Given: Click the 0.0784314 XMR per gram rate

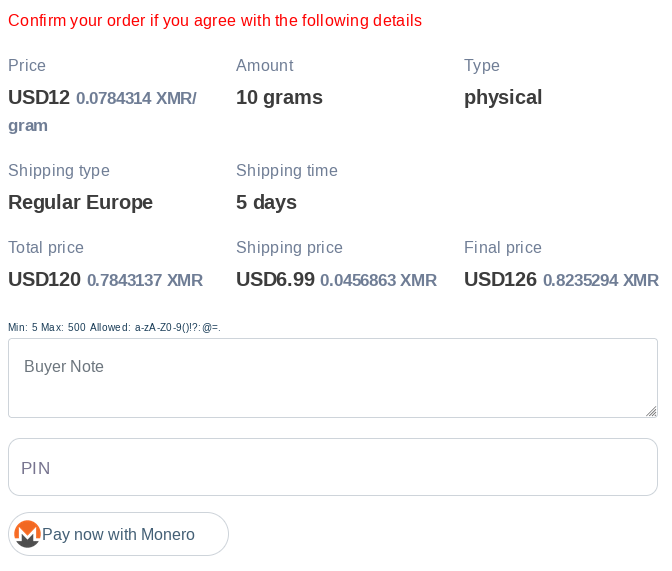Looking at the screenshot, I should [136, 99].
